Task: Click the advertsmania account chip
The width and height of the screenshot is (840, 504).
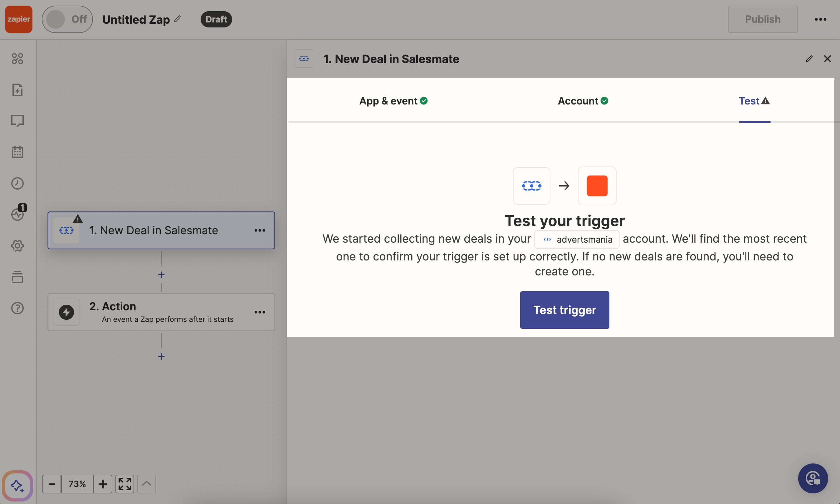Action: click(577, 240)
